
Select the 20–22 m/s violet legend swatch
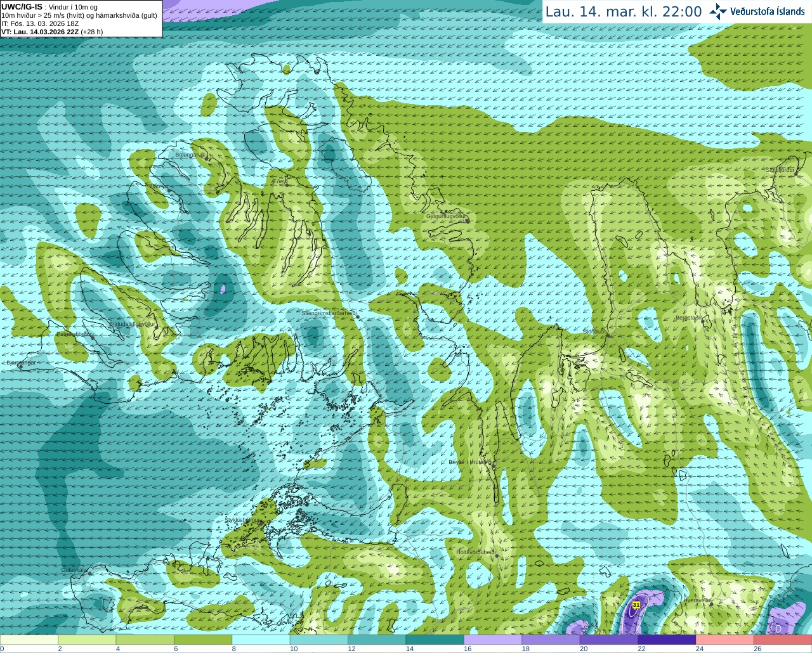tap(610, 640)
